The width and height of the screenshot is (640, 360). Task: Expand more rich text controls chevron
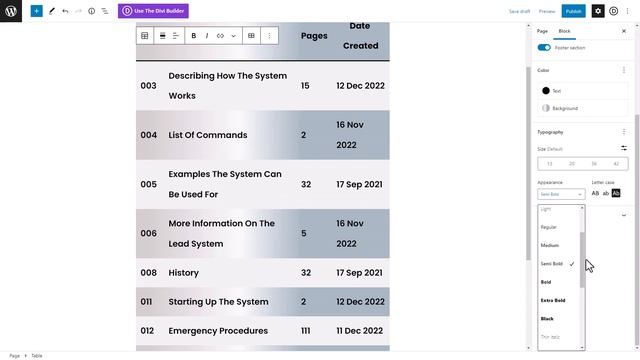coord(233,36)
